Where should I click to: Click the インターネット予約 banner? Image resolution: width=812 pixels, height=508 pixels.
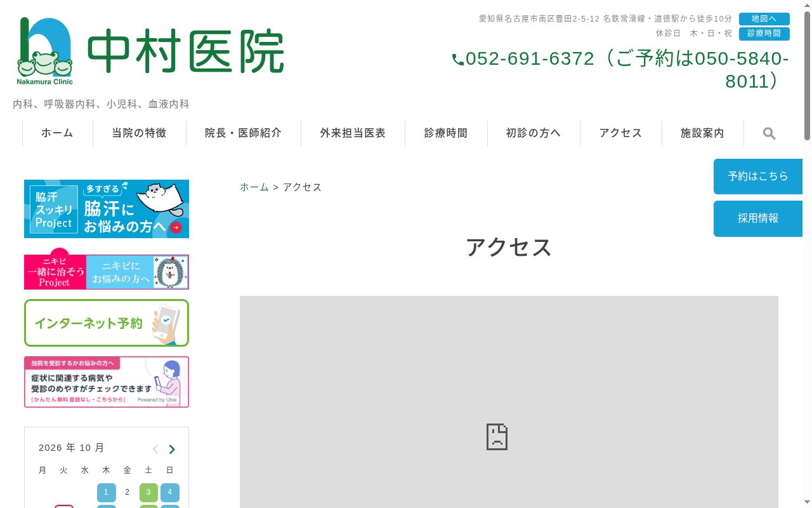(x=107, y=323)
